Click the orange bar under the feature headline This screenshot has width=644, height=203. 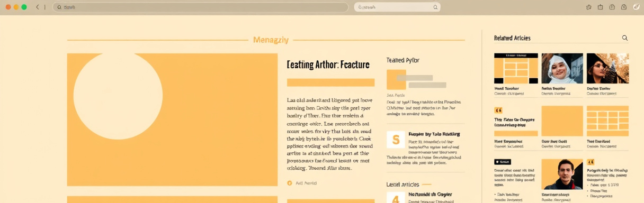click(x=330, y=82)
